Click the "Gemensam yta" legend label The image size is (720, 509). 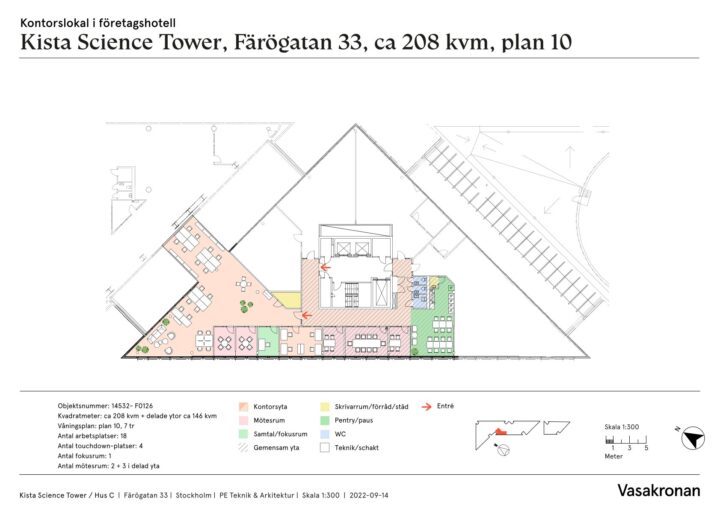tap(276, 447)
